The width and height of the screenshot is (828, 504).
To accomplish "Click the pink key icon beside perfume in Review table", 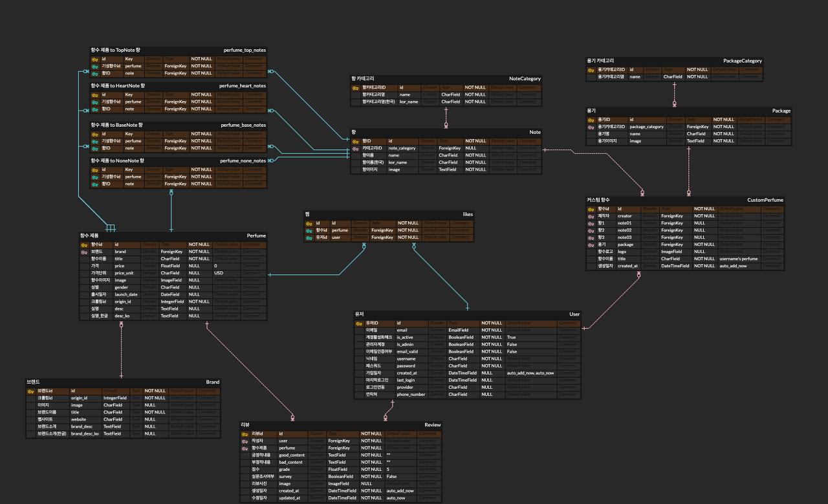I will (x=245, y=448).
